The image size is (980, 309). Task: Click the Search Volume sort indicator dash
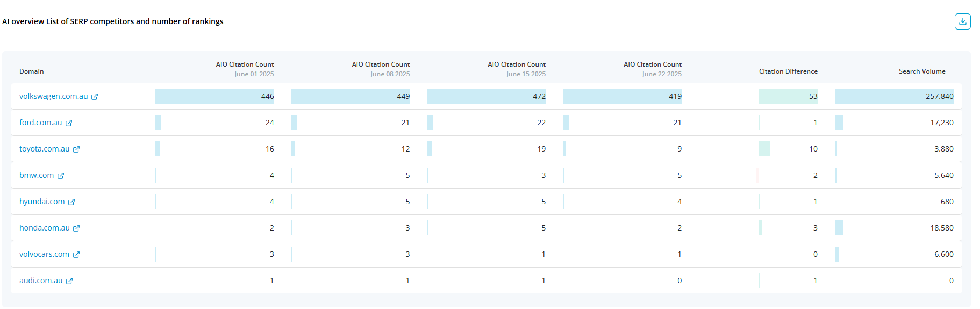[x=950, y=71]
